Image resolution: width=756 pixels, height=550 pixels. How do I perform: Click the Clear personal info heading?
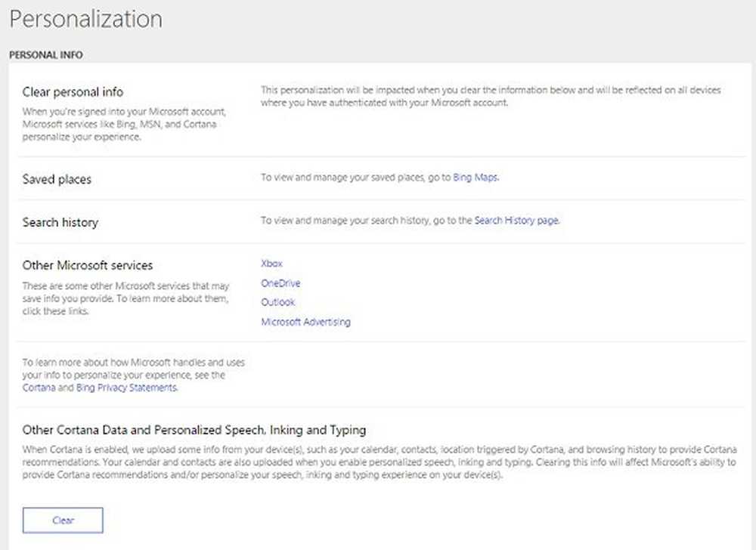73,92
